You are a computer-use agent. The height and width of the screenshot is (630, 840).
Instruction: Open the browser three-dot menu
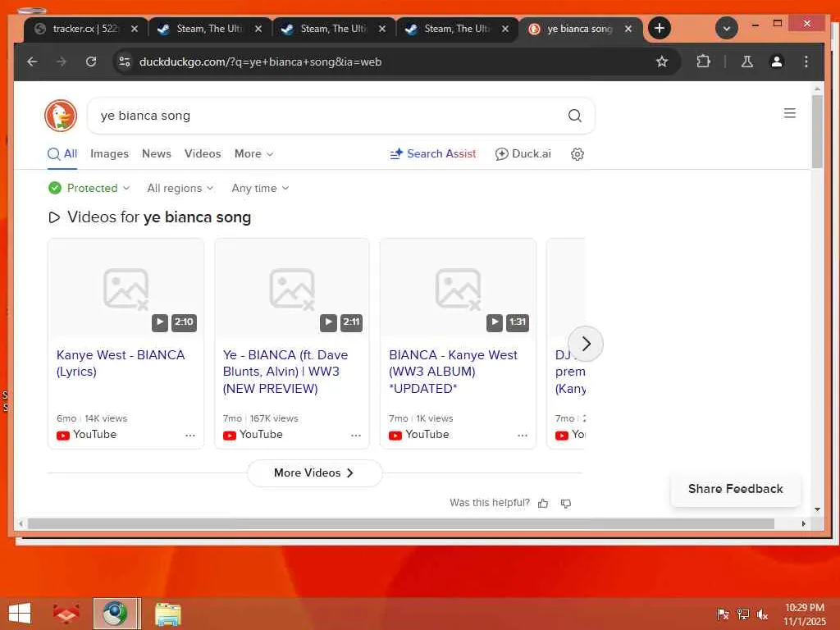point(806,62)
